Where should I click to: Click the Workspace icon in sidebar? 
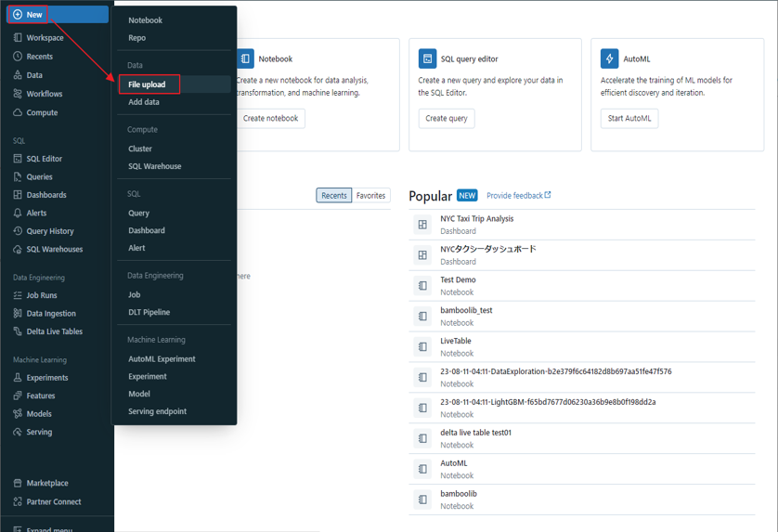[x=18, y=38]
